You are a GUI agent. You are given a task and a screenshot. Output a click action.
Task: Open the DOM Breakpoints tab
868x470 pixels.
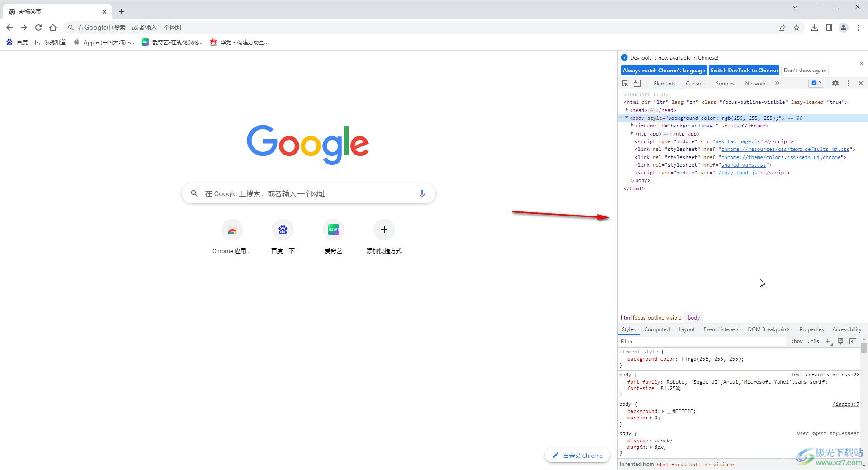(769, 329)
